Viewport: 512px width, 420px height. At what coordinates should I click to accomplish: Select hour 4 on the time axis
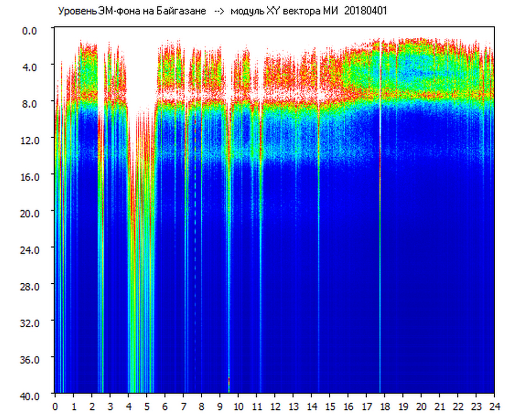pyautogui.click(x=128, y=406)
